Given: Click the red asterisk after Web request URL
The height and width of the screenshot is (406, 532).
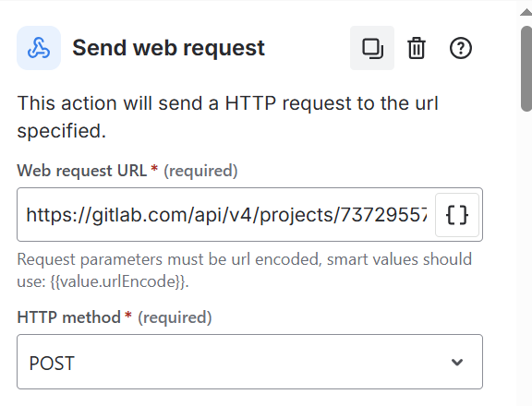Looking at the screenshot, I should [154, 168].
